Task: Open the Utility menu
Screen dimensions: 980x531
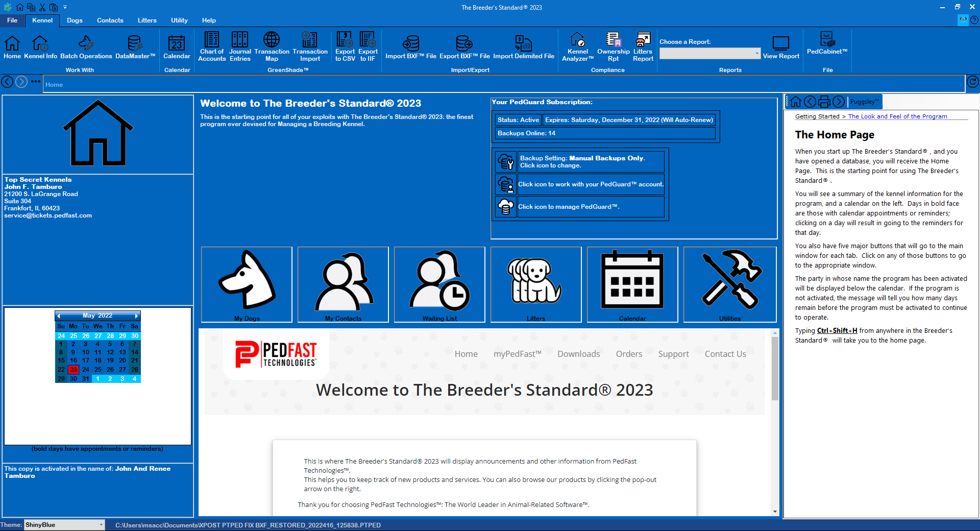Action: [179, 20]
